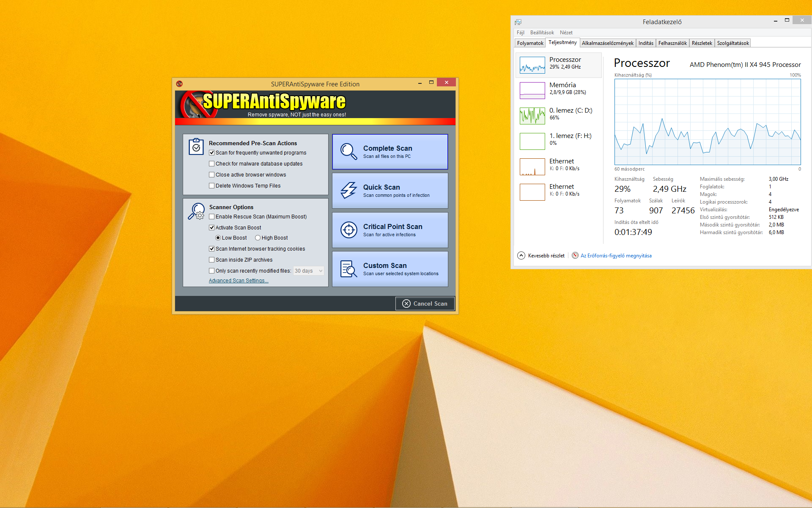Disable Activate Scan Boost checkbox

[x=212, y=228]
